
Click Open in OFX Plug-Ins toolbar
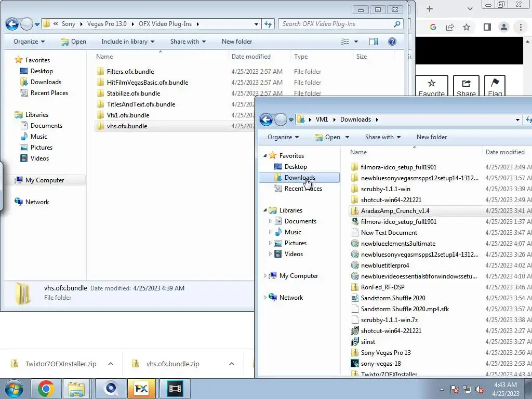(73, 42)
